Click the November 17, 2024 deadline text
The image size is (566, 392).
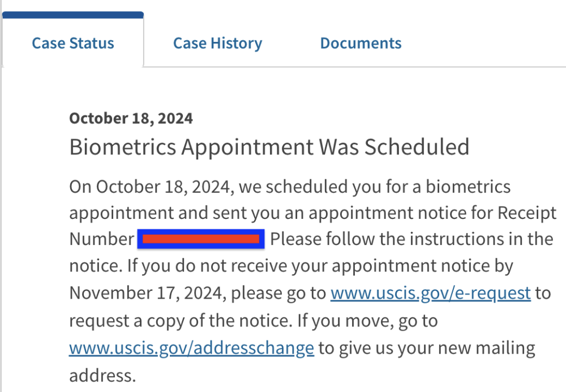coord(148,293)
